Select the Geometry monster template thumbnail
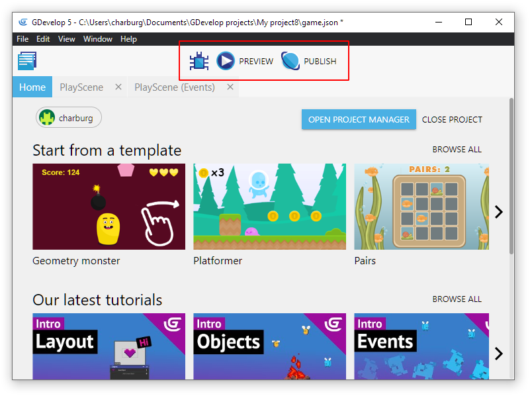This screenshot has height=400, width=532. [109, 207]
